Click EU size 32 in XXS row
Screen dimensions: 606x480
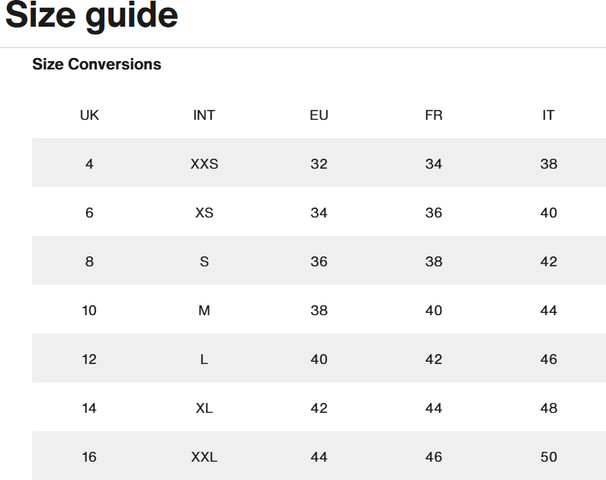coord(319,164)
